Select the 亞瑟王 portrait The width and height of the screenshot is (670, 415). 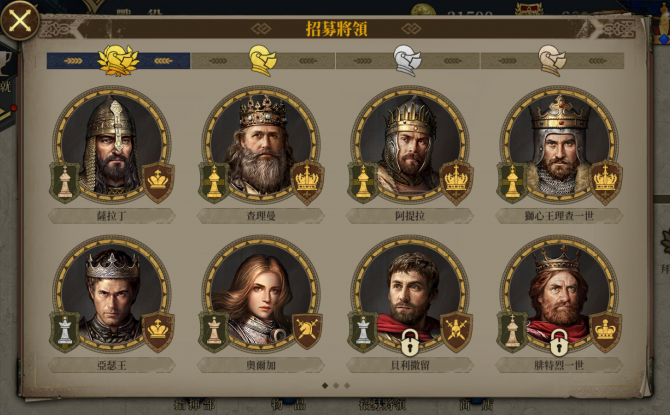pyautogui.click(x=112, y=294)
